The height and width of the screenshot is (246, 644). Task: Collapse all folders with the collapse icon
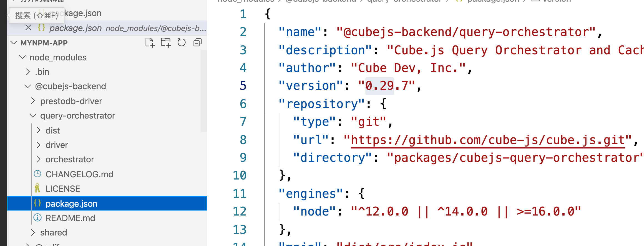click(197, 42)
